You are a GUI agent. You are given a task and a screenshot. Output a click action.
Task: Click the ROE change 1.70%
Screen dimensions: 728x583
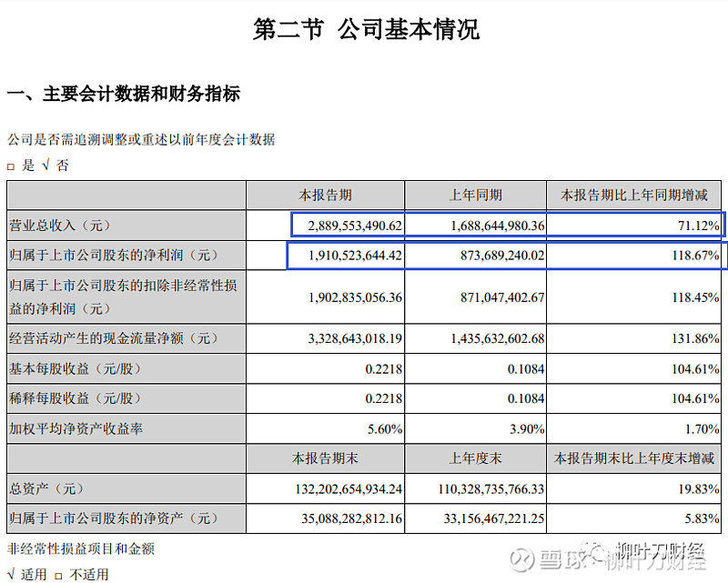[x=703, y=429]
